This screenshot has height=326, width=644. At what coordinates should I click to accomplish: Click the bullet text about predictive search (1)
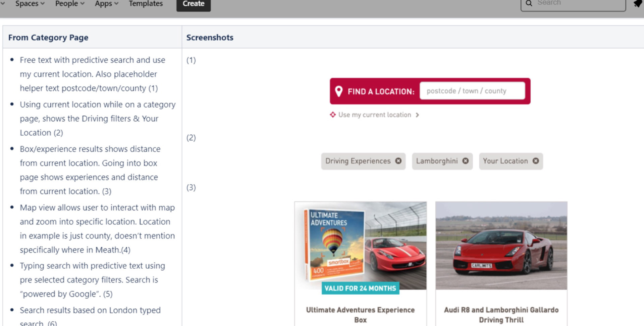pos(93,74)
